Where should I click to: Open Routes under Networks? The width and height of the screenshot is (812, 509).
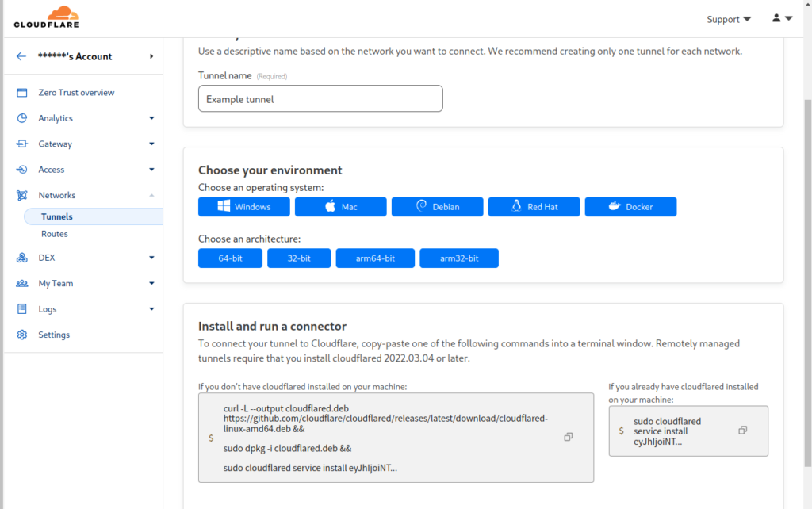click(x=55, y=234)
